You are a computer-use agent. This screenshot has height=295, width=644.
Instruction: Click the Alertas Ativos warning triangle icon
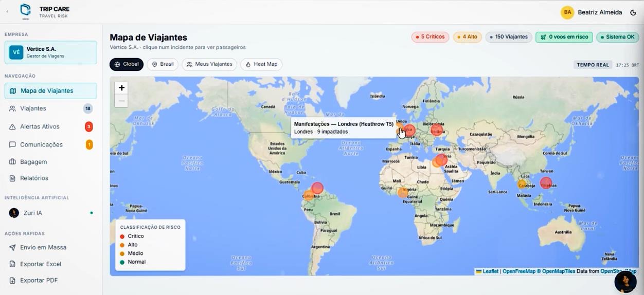coord(12,126)
